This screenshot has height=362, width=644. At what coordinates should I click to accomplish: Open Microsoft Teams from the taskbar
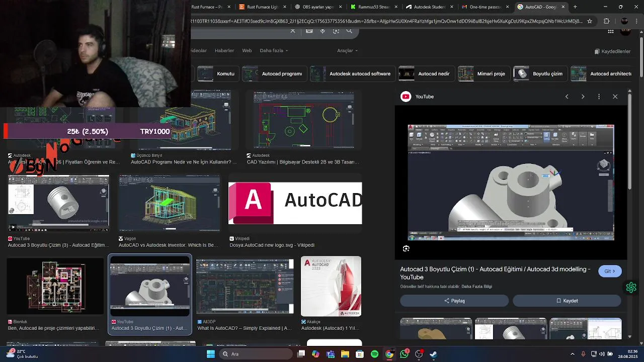[331, 354]
